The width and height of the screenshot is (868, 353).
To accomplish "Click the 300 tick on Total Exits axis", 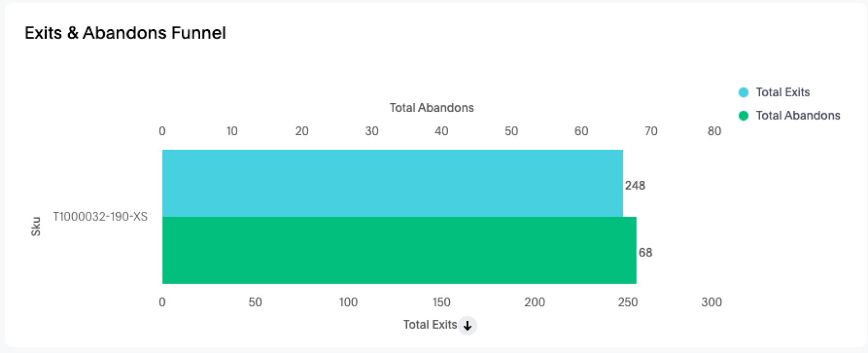I will (x=711, y=302).
